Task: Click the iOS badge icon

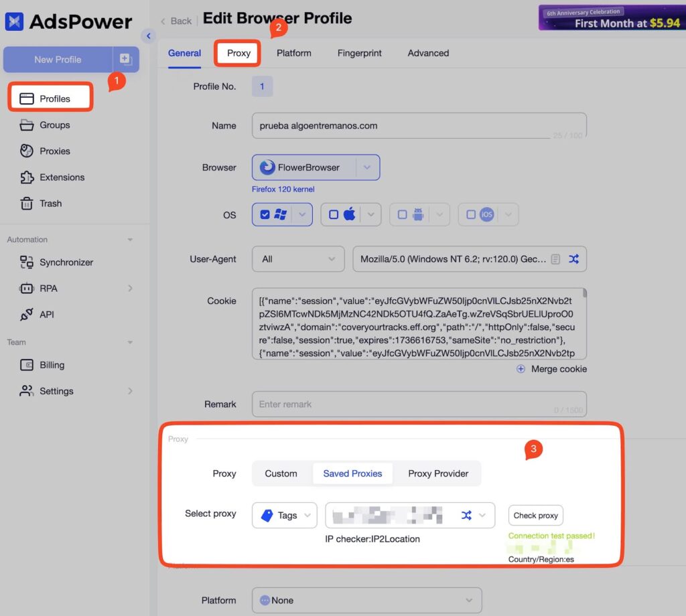Action: point(487,215)
